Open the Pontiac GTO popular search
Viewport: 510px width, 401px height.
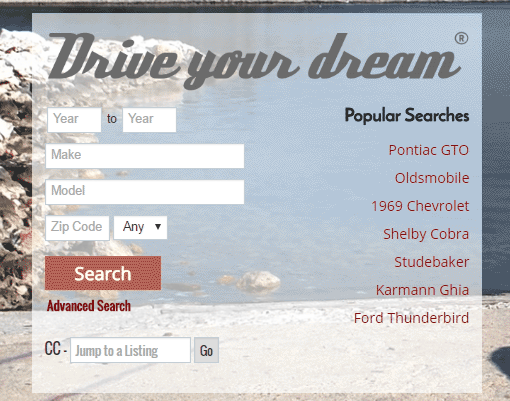tap(429, 150)
